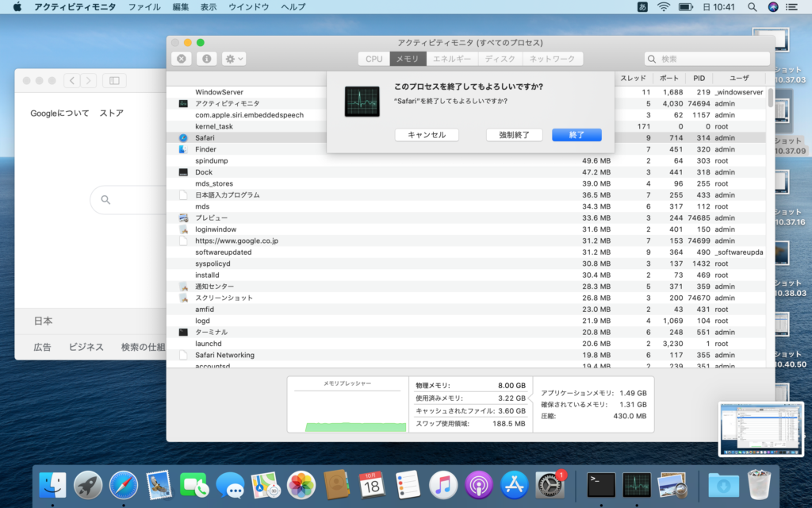Open the gear action dropdown menu
The image size is (812, 508).
click(234, 59)
